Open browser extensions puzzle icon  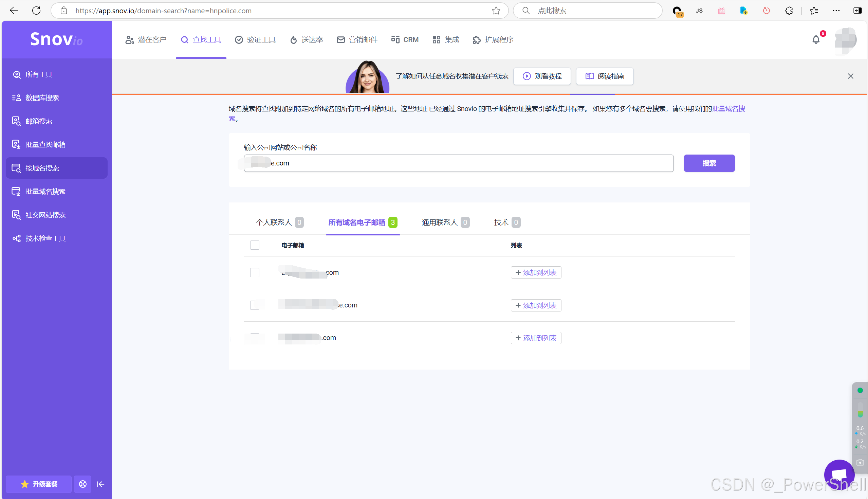click(789, 11)
